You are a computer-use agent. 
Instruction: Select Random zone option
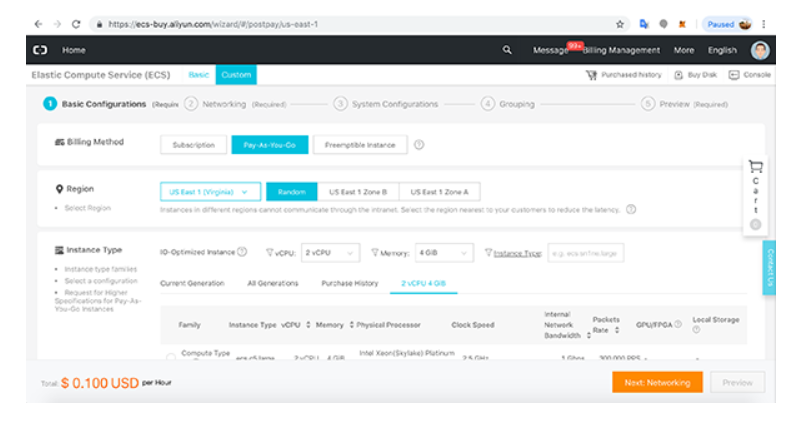tap(292, 192)
